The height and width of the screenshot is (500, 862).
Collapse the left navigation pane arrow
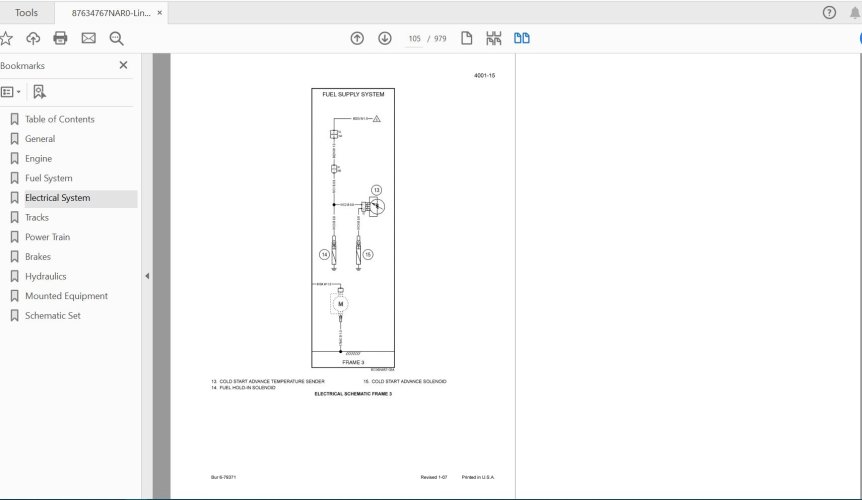point(147,276)
